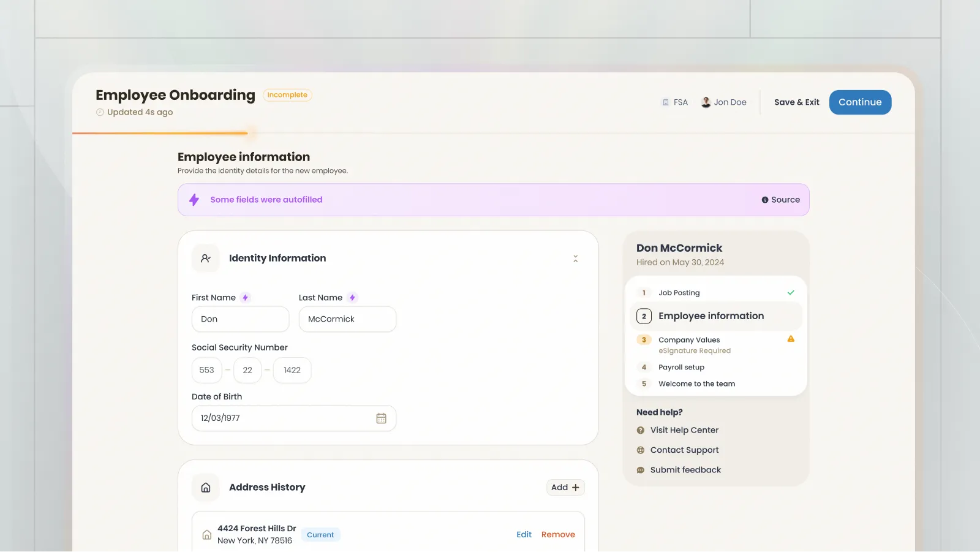
Task: Click Submit feedback
Action: pos(685,470)
